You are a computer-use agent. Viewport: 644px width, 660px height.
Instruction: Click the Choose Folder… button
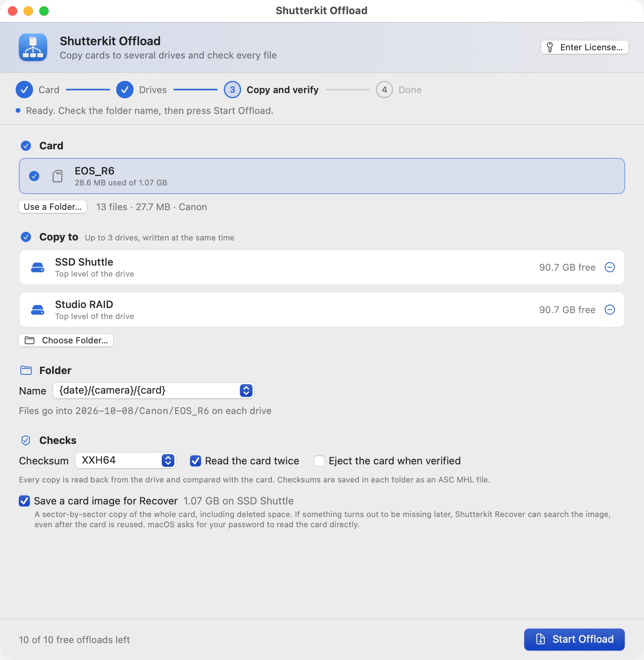[66, 340]
